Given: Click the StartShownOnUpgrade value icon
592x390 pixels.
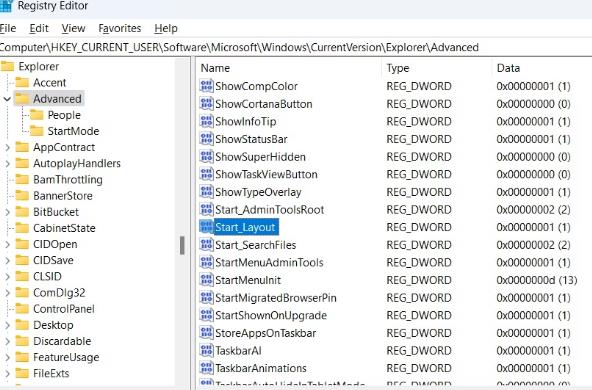Looking at the screenshot, I should pyautogui.click(x=207, y=315).
